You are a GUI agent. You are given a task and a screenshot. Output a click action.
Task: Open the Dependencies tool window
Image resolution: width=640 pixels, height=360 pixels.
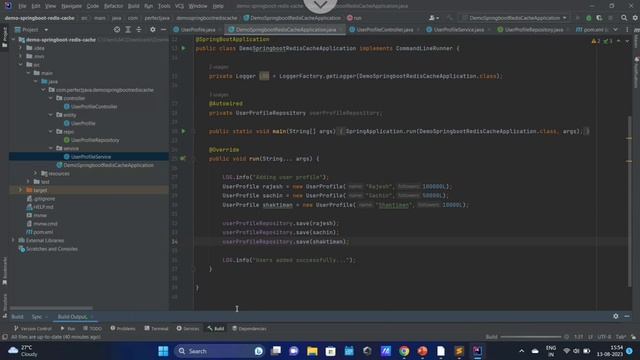coord(249,329)
